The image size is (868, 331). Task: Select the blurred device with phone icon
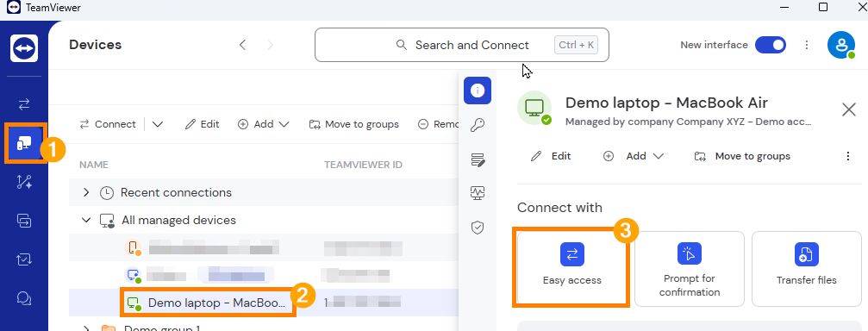(x=264, y=247)
